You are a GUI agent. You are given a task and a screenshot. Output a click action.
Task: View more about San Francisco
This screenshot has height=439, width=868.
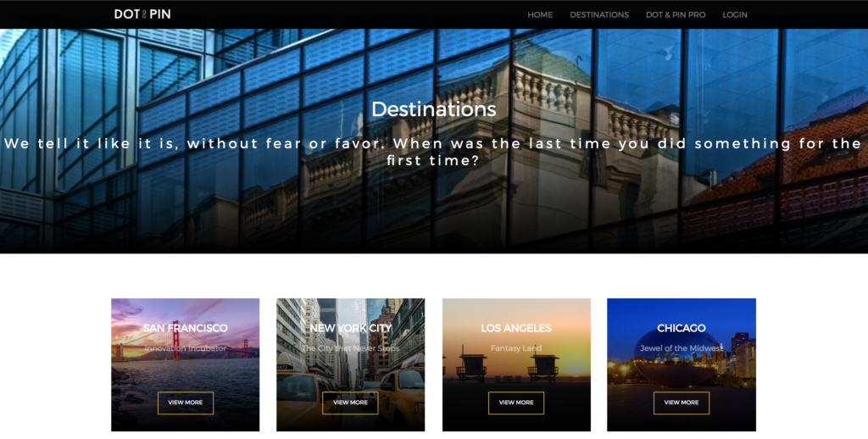pyautogui.click(x=186, y=403)
